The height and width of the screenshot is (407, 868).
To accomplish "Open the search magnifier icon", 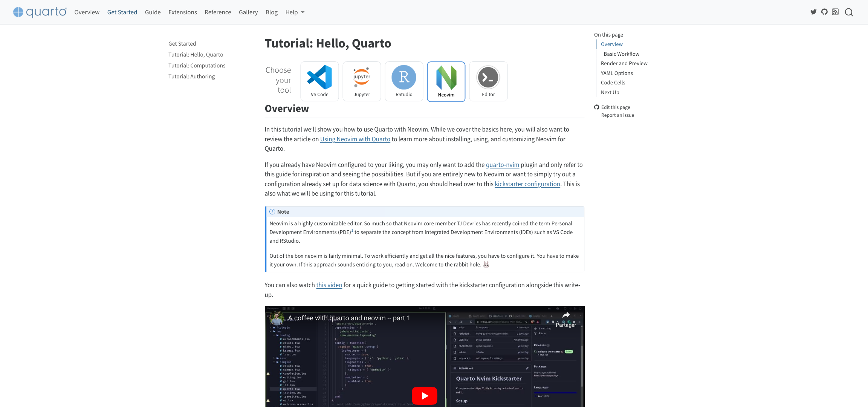I will click(849, 12).
